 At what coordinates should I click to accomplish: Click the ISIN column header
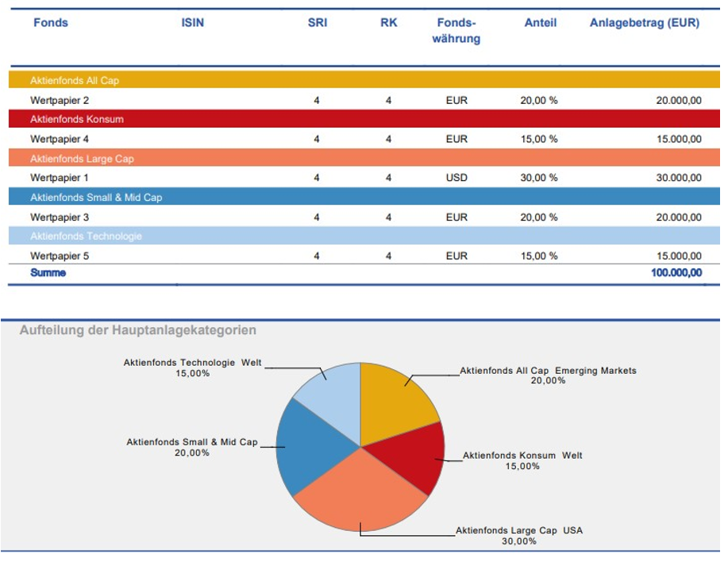click(192, 23)
